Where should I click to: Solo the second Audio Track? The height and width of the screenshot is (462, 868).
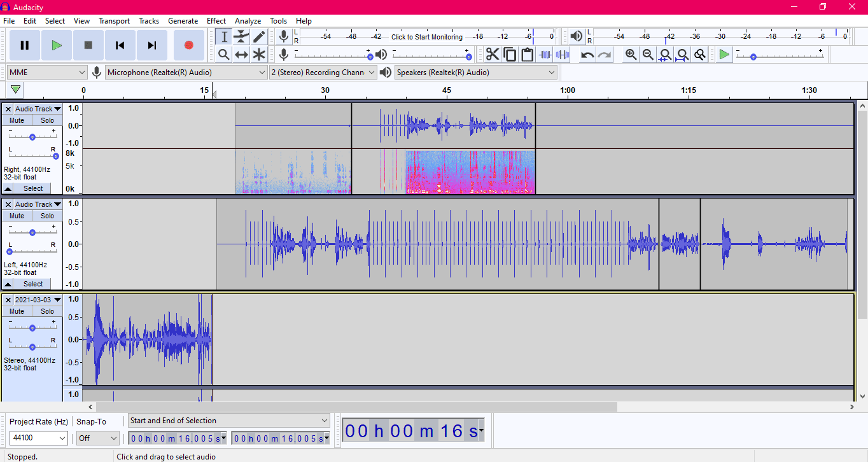coord(48,216)
